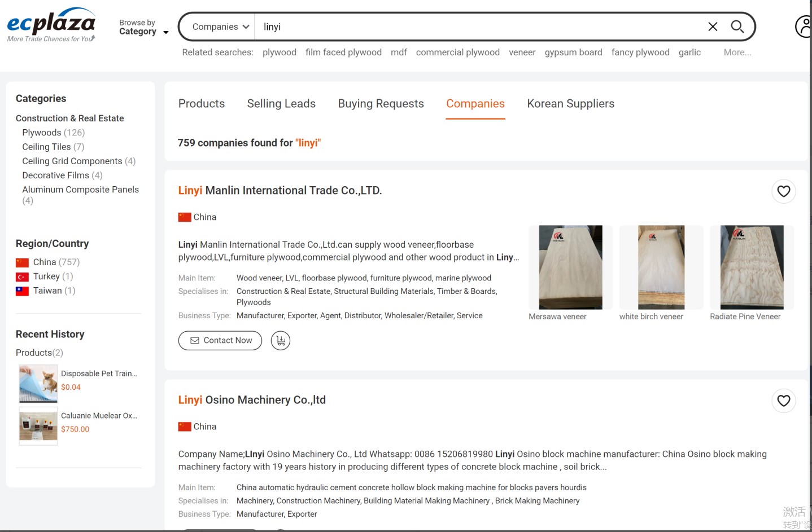
Task: Clear the search field with X icon
Action: [x=713, y=27]
